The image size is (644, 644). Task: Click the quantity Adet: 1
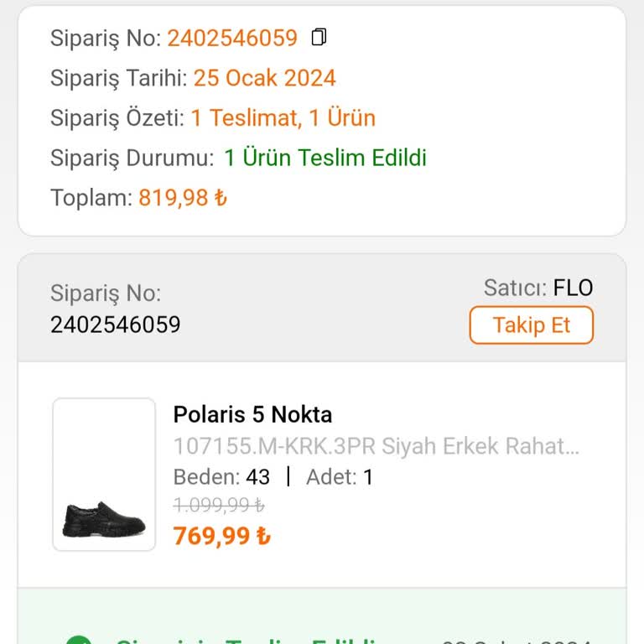tap(340, 477)
